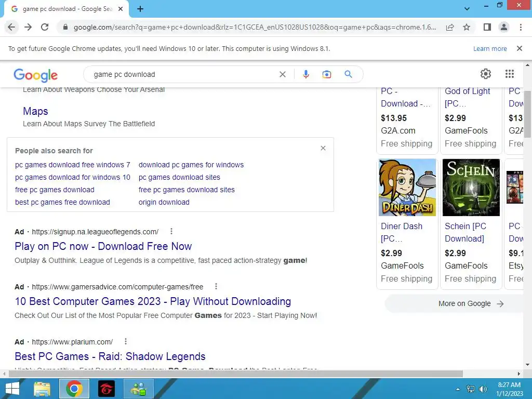Select 'pc games download sites' suggestion
The width and height of the screenshot is (532, 399).
click(179, 178)
